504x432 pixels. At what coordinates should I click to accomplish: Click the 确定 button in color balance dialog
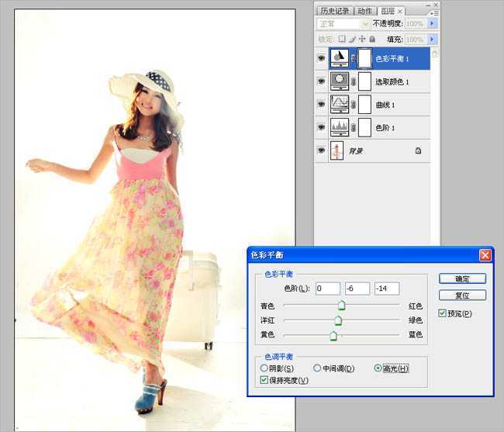[462, 278]
